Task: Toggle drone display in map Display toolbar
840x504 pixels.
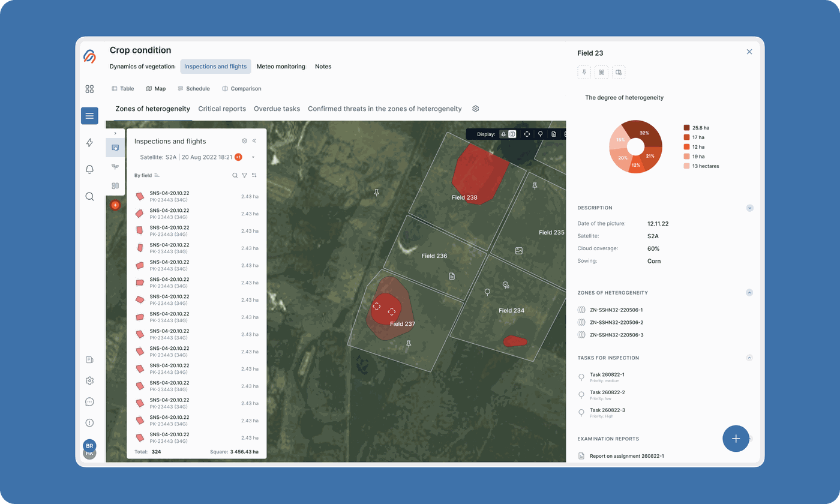Action: (527, 134)
